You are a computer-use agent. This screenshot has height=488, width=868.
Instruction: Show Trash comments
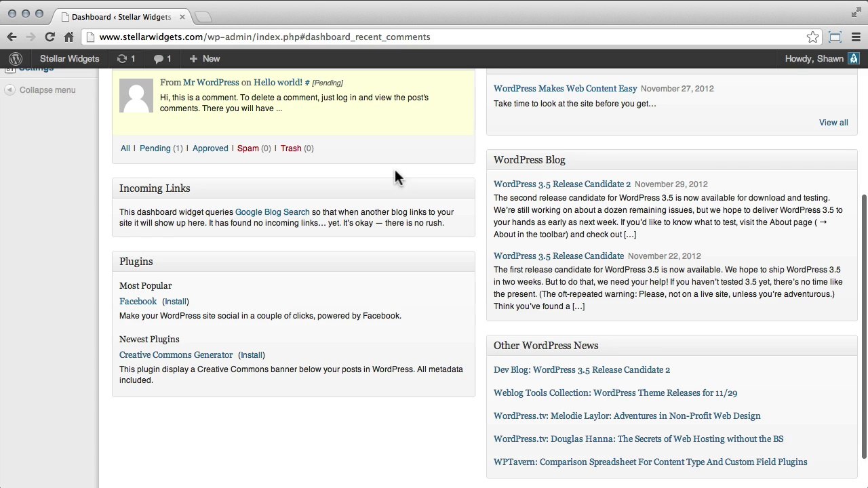[291, 148]
